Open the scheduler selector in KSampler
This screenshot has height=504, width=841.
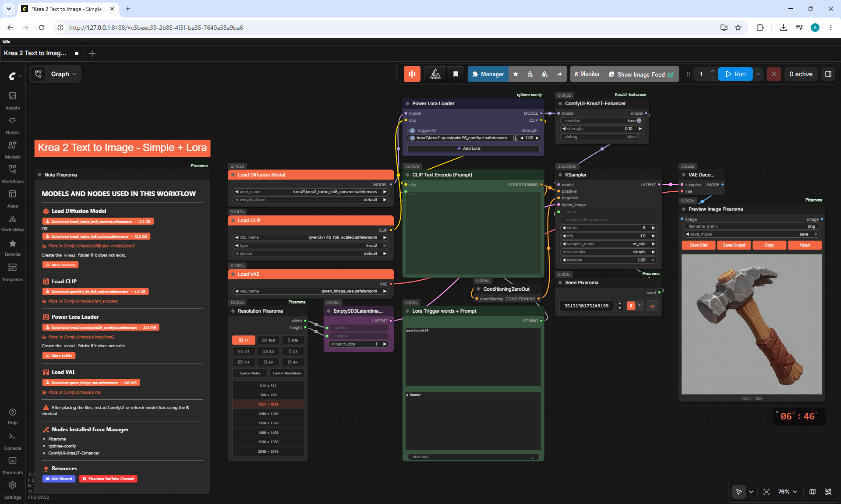[x=609, y=252]
